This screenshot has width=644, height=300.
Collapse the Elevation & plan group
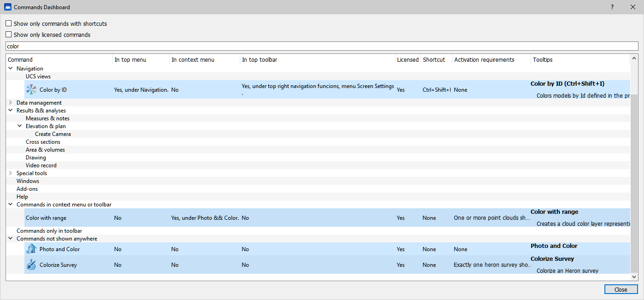pos(20,126)
